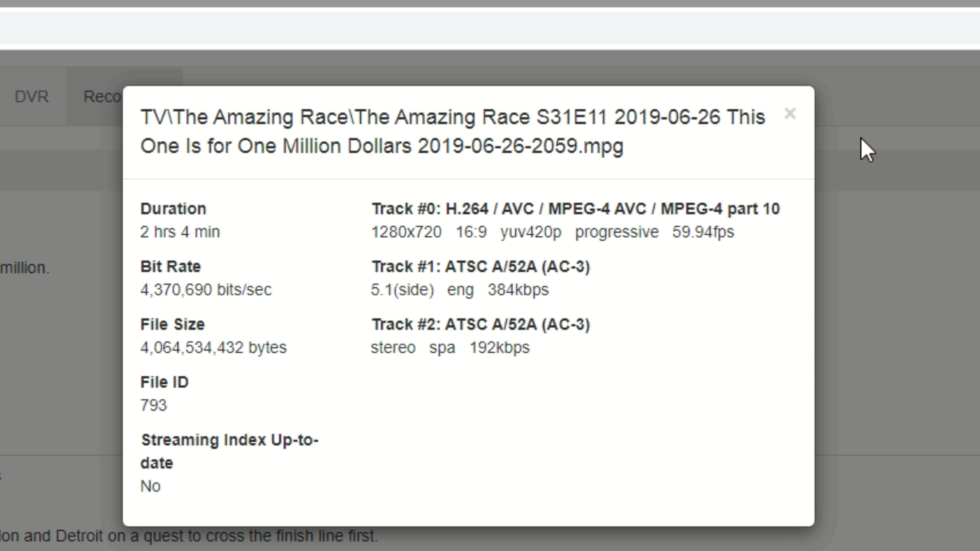Click the Track #1 AC-3 heading

point(481,267)
